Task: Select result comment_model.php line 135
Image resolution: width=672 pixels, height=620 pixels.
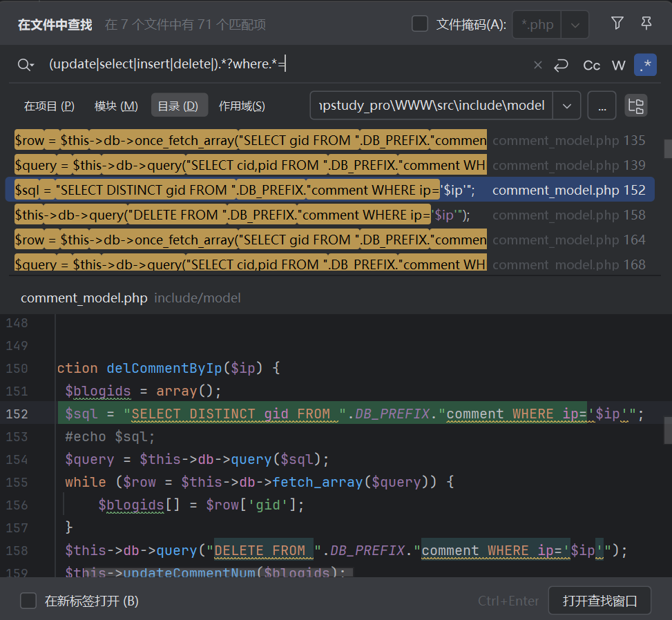Action: click(329, 140)
